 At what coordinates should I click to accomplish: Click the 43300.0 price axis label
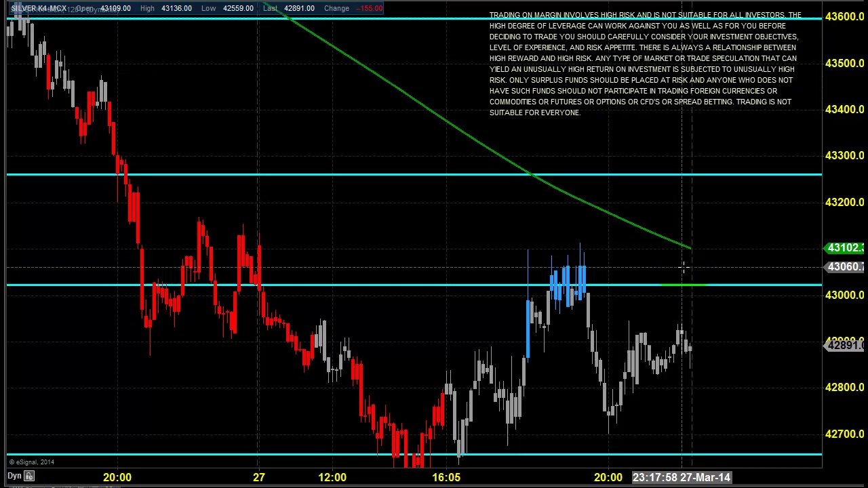[x=844, y=155]
